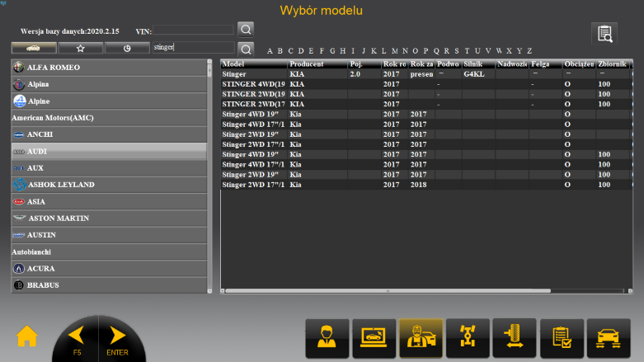Image resolution: width=644 pixels, height=362 pixels.
Task: Click the search button beside VIN field
Action: click(x=246, y=30)
